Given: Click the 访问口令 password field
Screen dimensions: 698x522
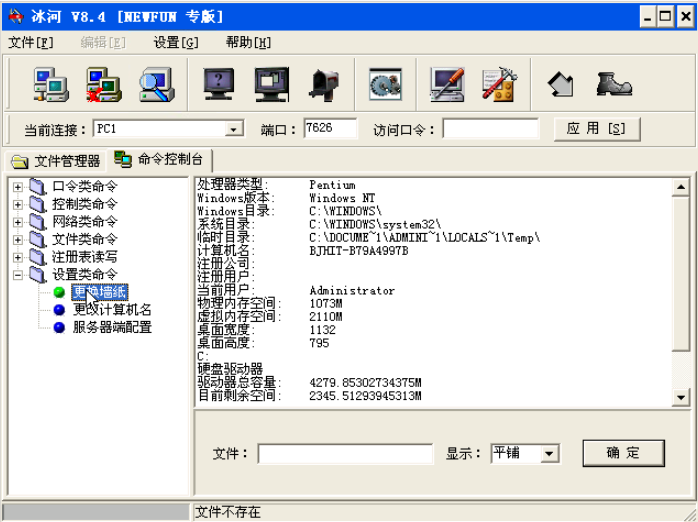Looking at the screenshot, I should 490,129.
